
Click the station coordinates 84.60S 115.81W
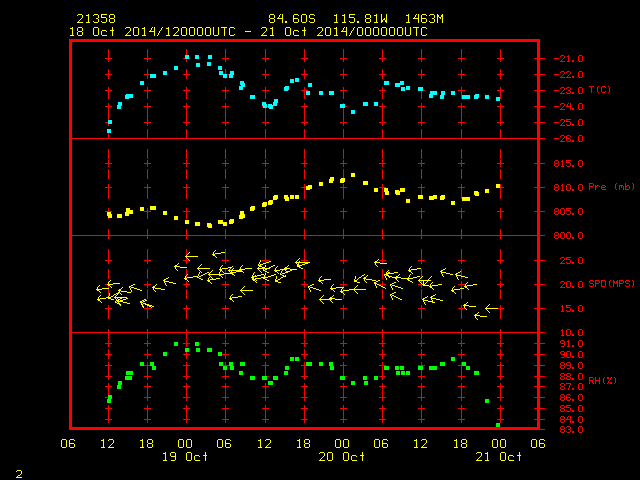328,19
